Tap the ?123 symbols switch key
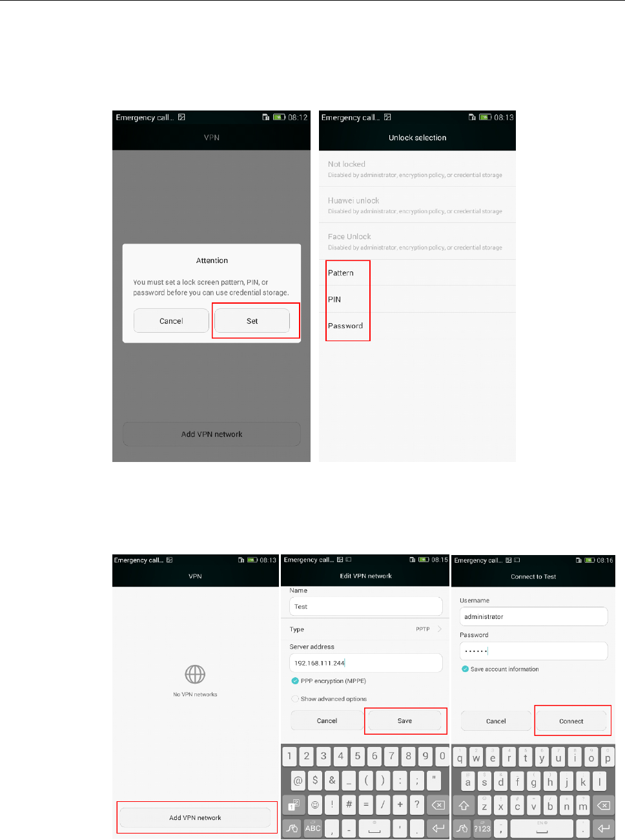 coord(483,828)
